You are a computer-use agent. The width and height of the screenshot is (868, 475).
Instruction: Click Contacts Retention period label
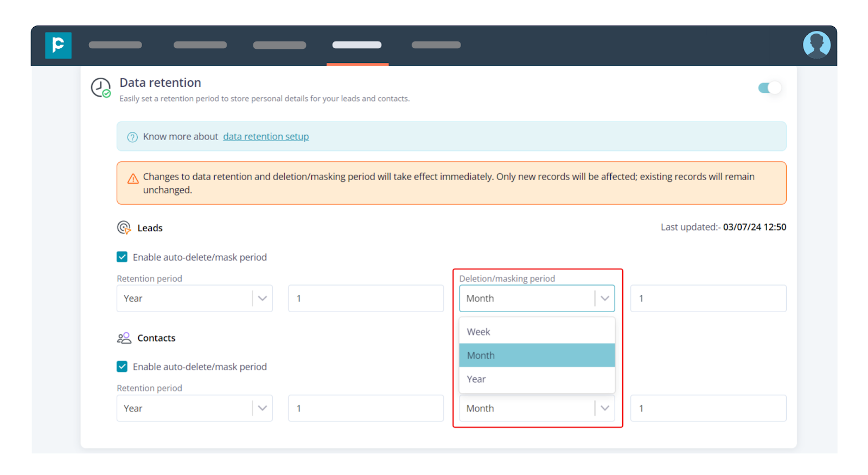tap(149, 388)
